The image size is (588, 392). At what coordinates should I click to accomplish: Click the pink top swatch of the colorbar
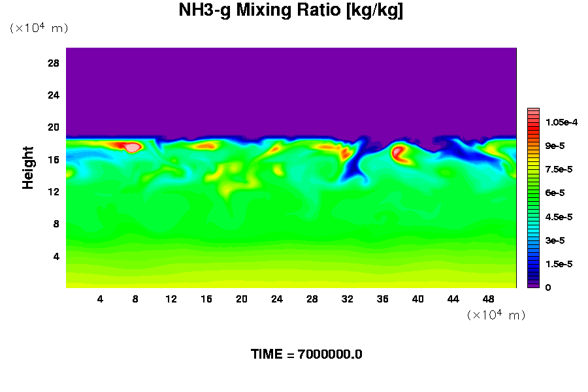pos(533,112)
